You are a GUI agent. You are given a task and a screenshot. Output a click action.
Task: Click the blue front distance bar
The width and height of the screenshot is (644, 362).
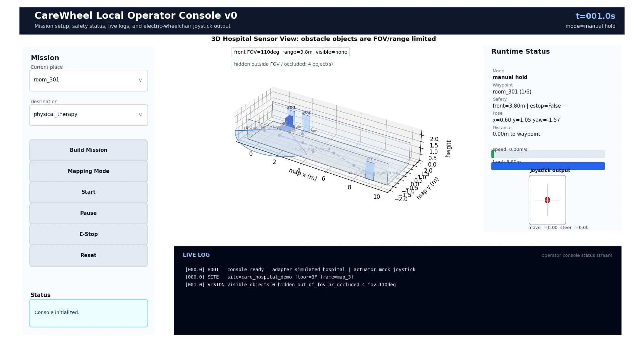coord(548,166)
